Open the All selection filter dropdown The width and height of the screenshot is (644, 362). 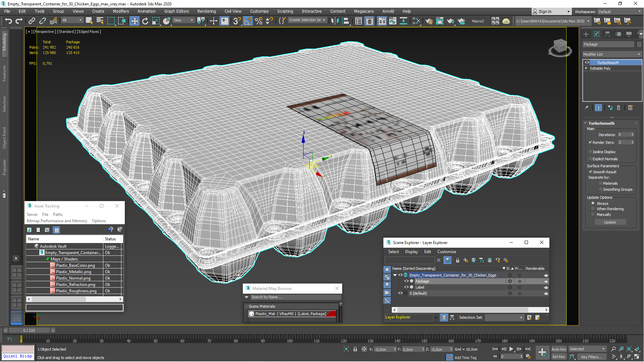click(x=72, y=20)
